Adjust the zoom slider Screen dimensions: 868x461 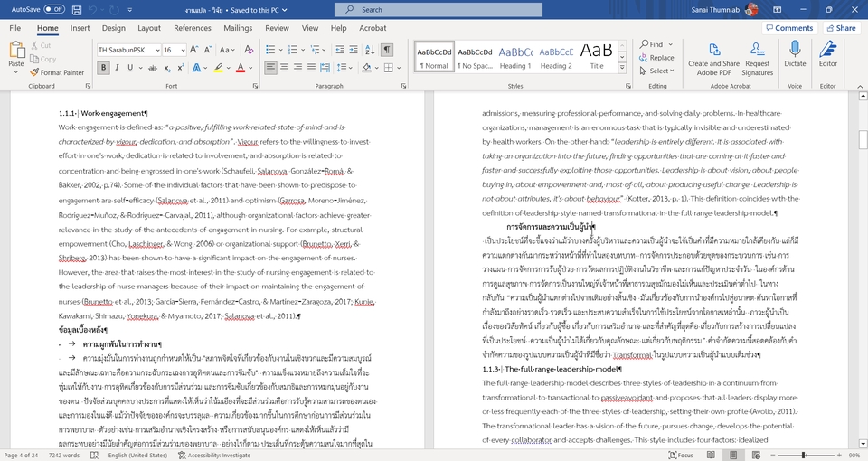tap(803, 455)
